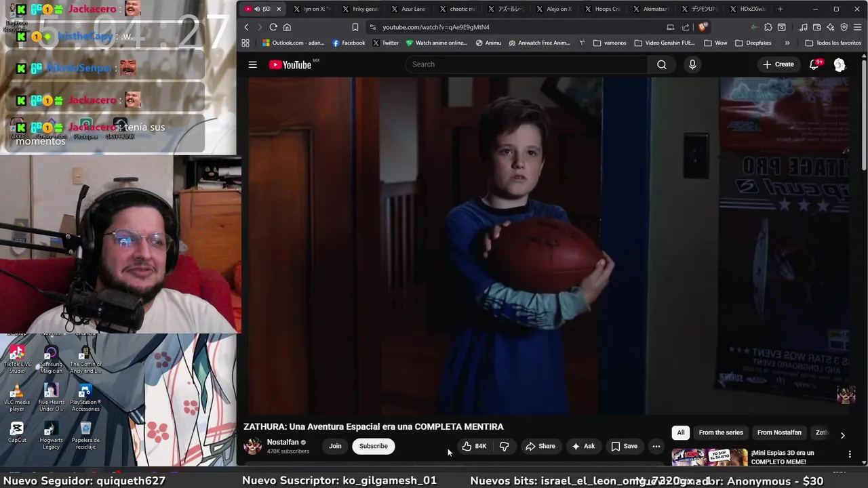Select PlayStation Accessories desktop shortcut

tap(85, 397)
